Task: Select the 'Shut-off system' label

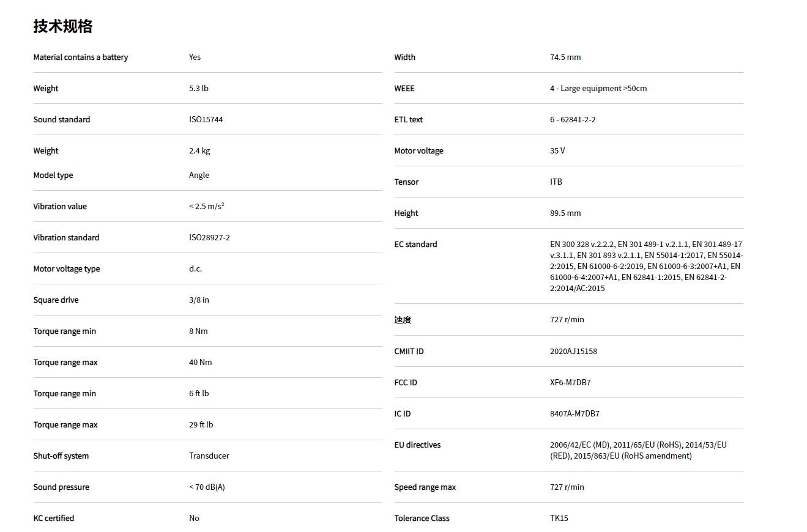Action: point(61,456)
